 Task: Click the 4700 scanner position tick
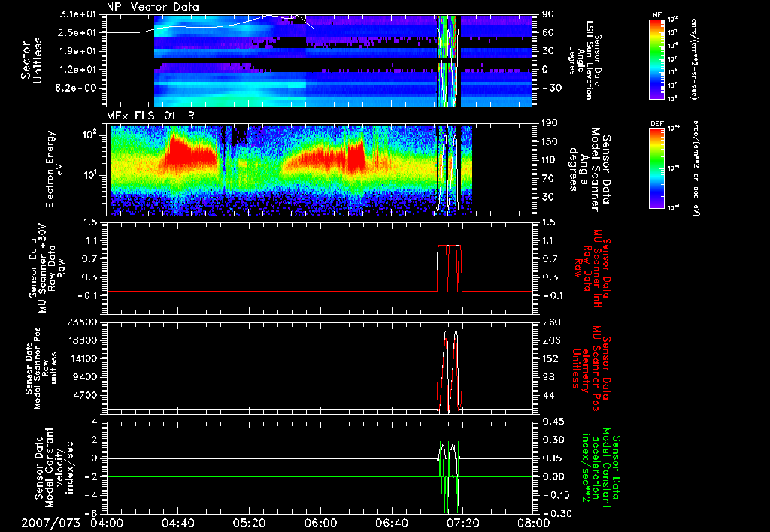84,395
